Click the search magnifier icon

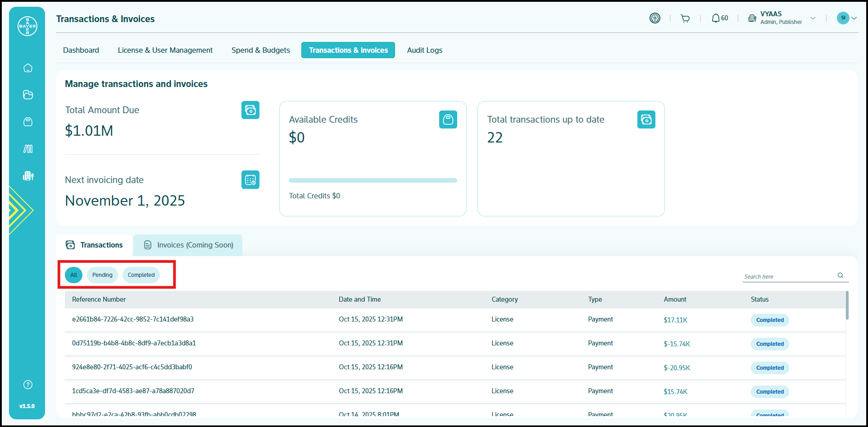coord(841,275)
